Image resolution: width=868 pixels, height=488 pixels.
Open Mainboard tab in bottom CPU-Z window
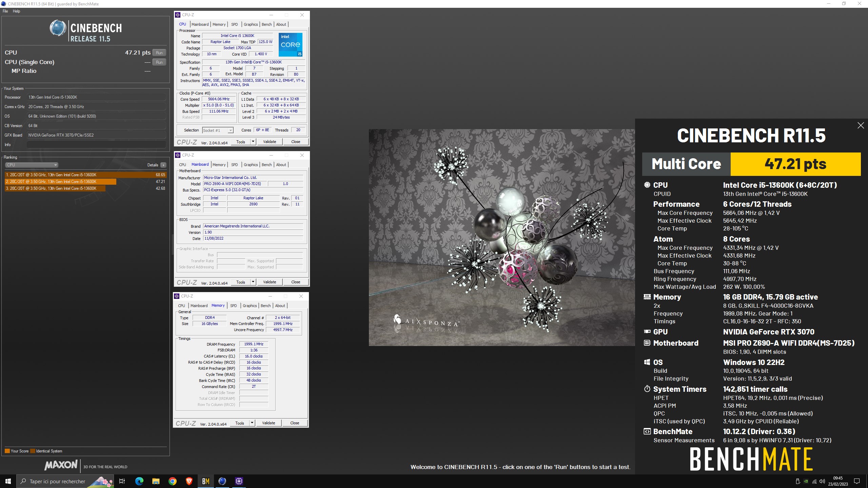[x=199, y=306]
